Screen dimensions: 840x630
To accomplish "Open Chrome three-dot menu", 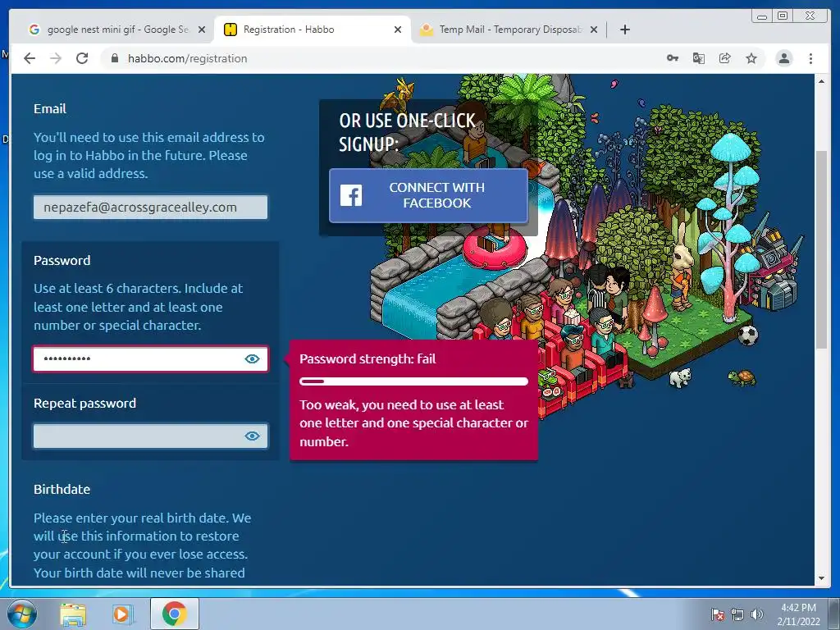I will tap(810, 58).
